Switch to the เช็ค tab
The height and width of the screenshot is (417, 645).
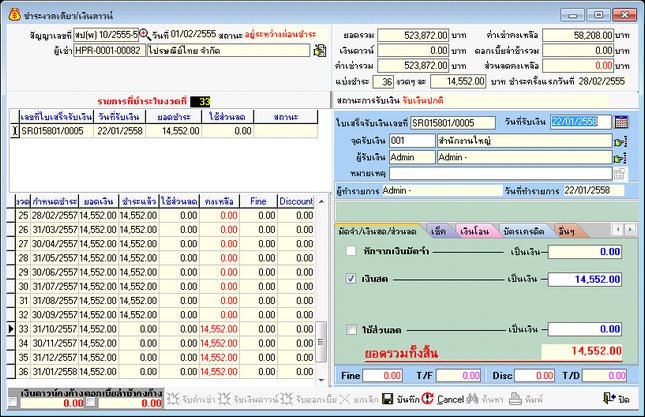[x=439, y=232]
